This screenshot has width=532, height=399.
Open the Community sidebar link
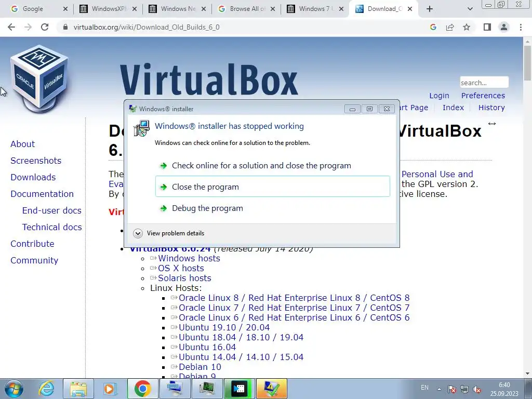pos(34,260)
